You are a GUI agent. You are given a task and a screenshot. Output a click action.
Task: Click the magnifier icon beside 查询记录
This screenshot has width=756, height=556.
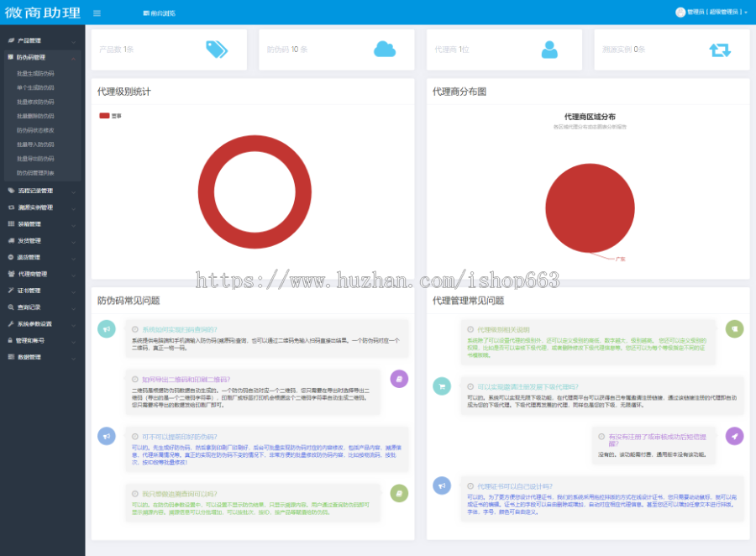[x=11, y=307]
